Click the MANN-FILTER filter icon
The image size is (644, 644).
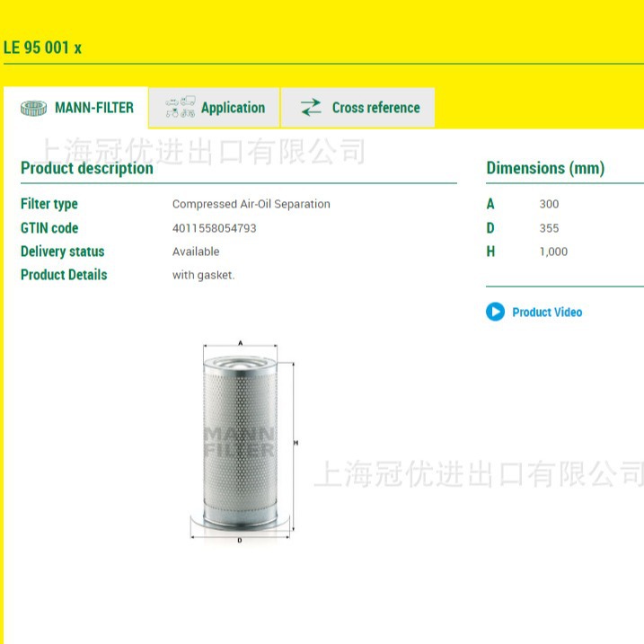33,108
